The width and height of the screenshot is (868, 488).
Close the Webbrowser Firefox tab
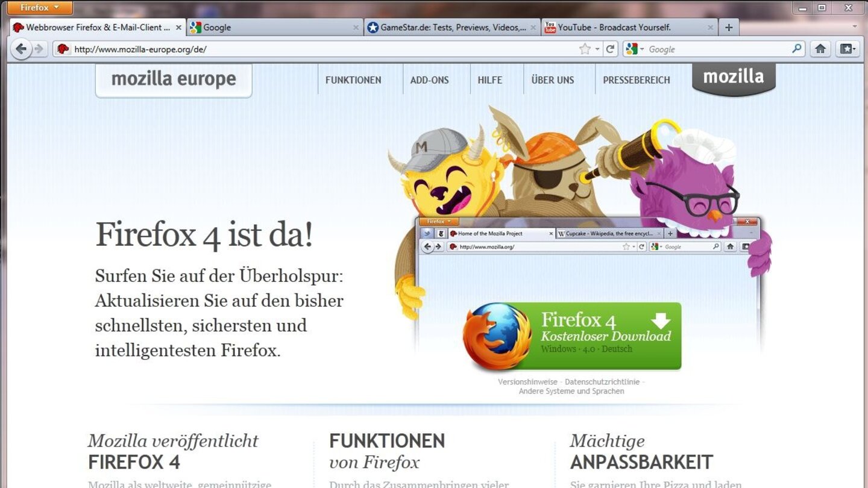tap(178, 28)
